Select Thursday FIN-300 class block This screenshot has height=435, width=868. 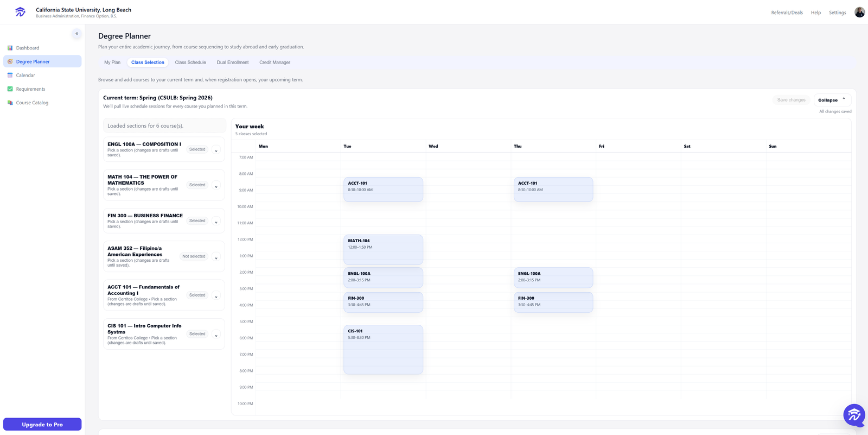tap(553, 302)
